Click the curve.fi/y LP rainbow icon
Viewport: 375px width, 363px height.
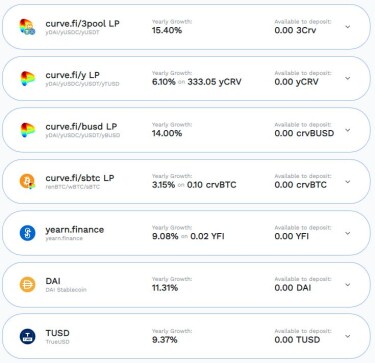[27, 79]
